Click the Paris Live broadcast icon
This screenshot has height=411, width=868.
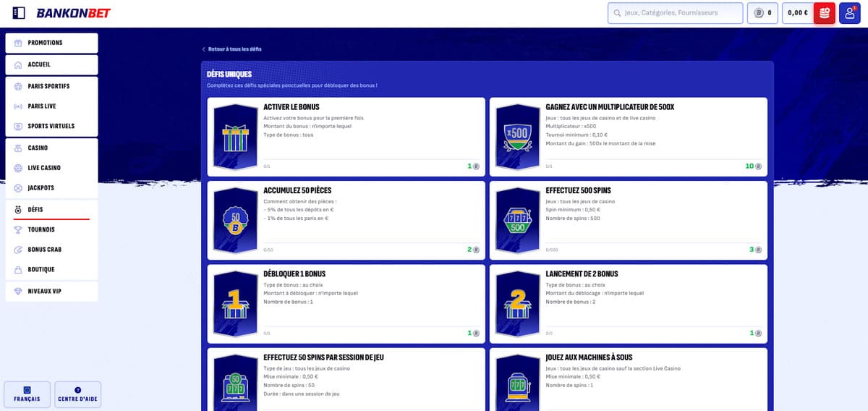pyautogui.click(x=18, y=106)
